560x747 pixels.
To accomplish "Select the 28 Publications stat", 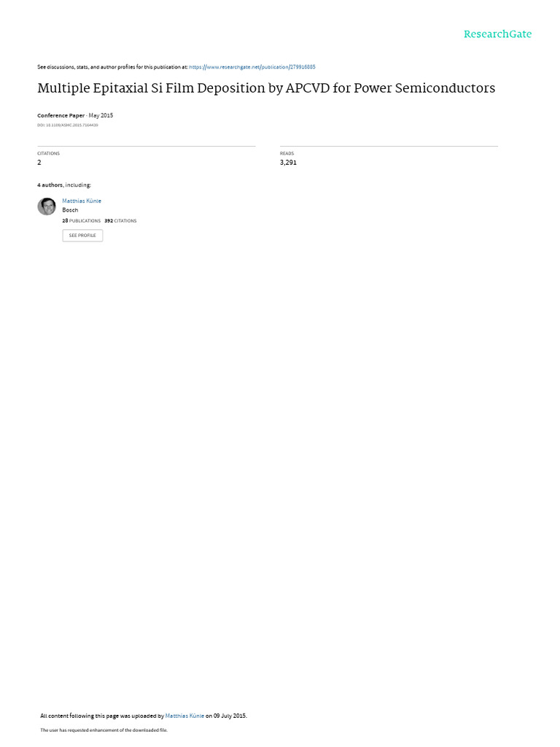I will click(82, 221).
